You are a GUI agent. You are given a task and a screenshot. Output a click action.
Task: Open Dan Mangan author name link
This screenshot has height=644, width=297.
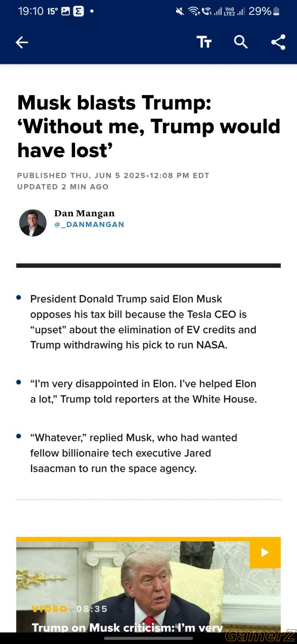(84, 213)
